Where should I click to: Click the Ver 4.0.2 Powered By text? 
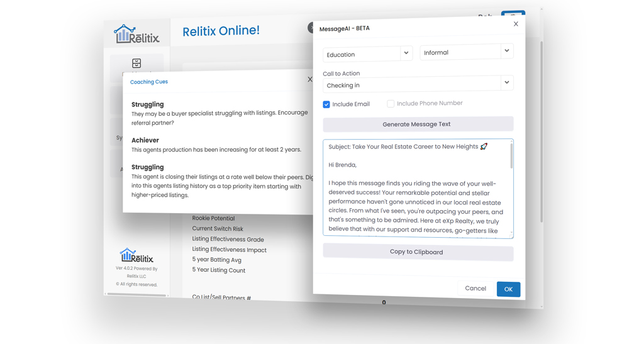[136, 269]
